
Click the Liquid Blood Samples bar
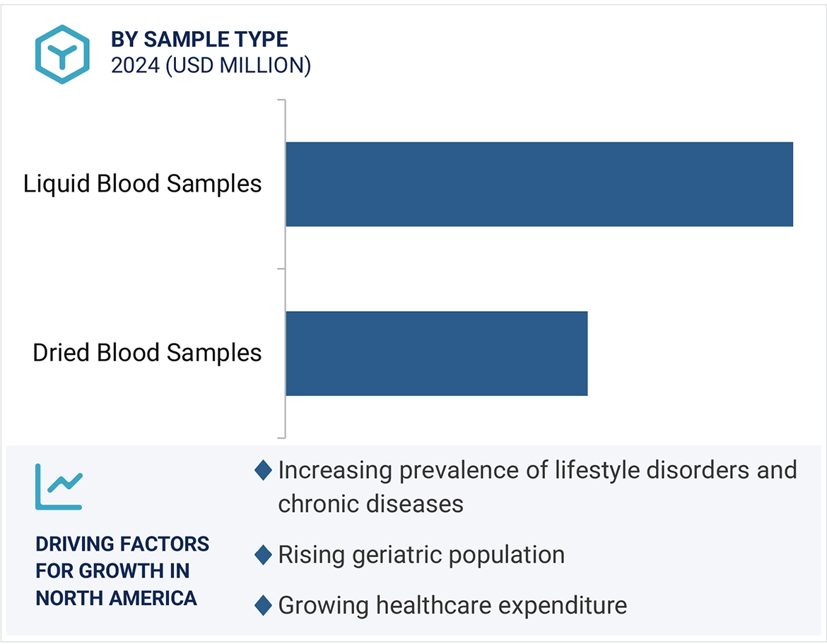(x=539, y=184)
